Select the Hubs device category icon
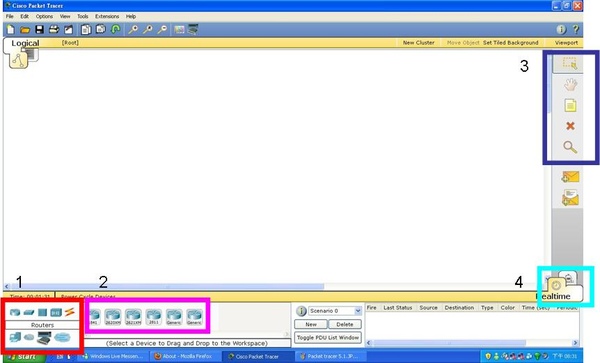The height and width of the screenshot is (363, 600). (x=42, y=313)
